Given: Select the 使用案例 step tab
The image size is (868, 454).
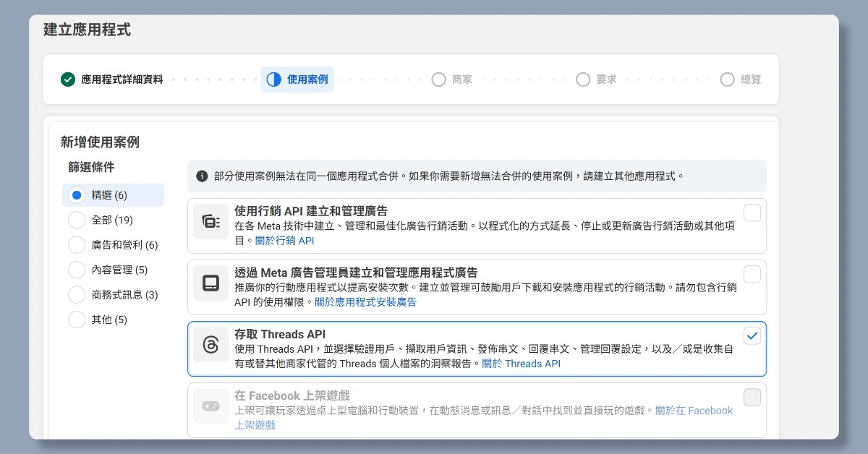Looking at the screenshot, I should [297, 80].
